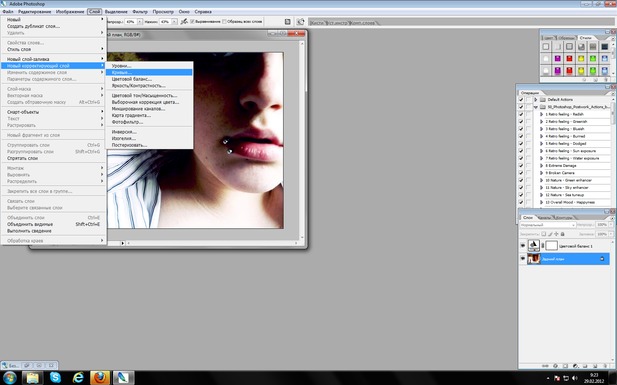Uncheck the Default Actions set checkmark
The image size is (617, 385).
tap(521, 100)
